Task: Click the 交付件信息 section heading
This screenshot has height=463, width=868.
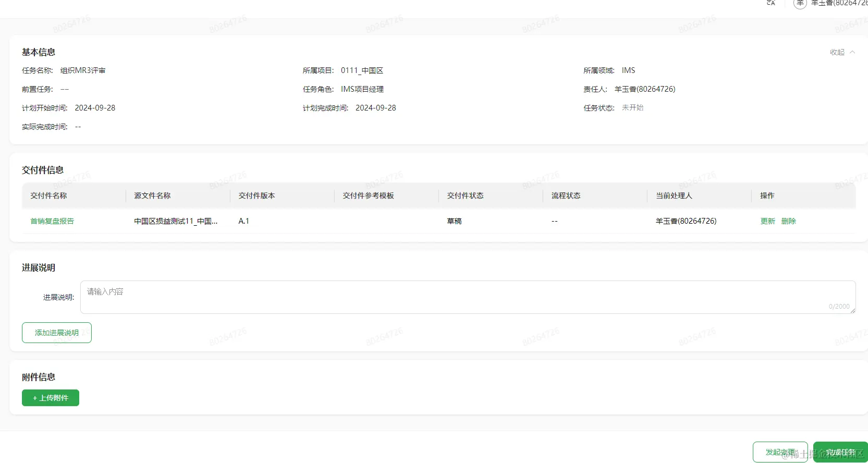Action: tap(43, 170)
